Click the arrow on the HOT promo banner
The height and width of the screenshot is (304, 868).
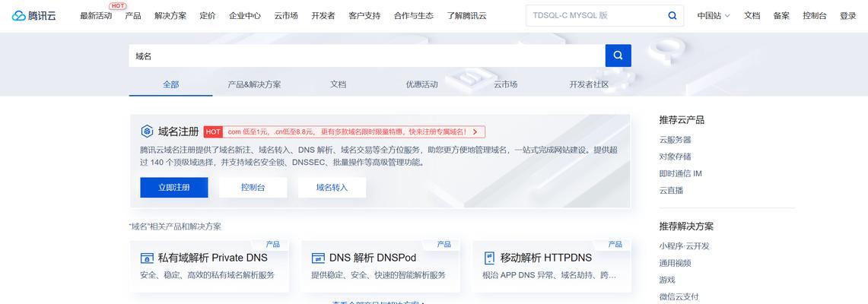[475, 132]
